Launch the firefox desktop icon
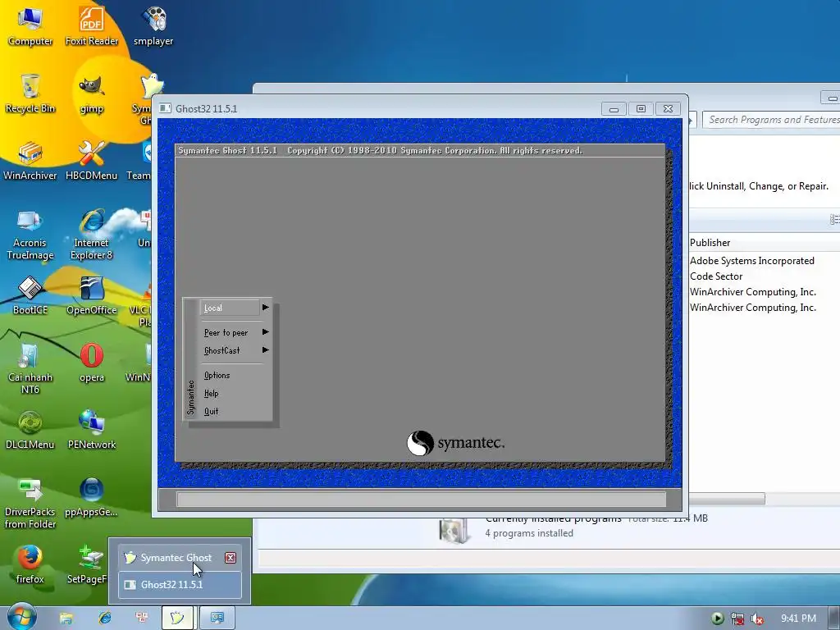 30,564
